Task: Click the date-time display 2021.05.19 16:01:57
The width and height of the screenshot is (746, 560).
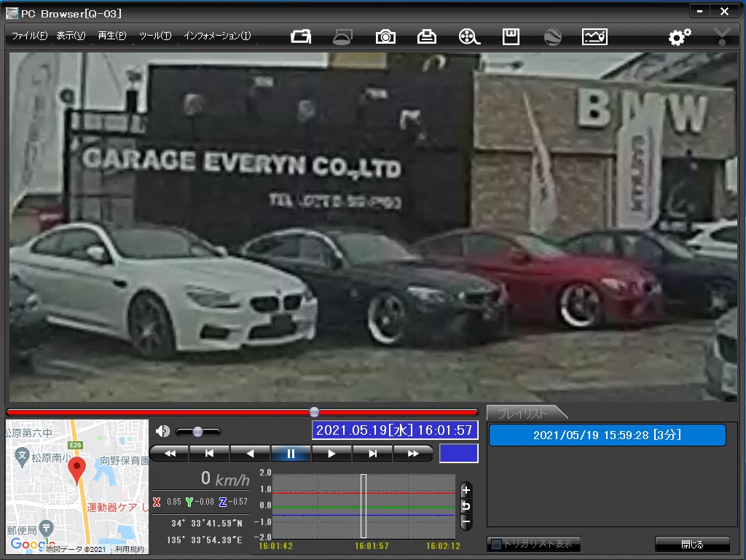Action: point(394,430)
